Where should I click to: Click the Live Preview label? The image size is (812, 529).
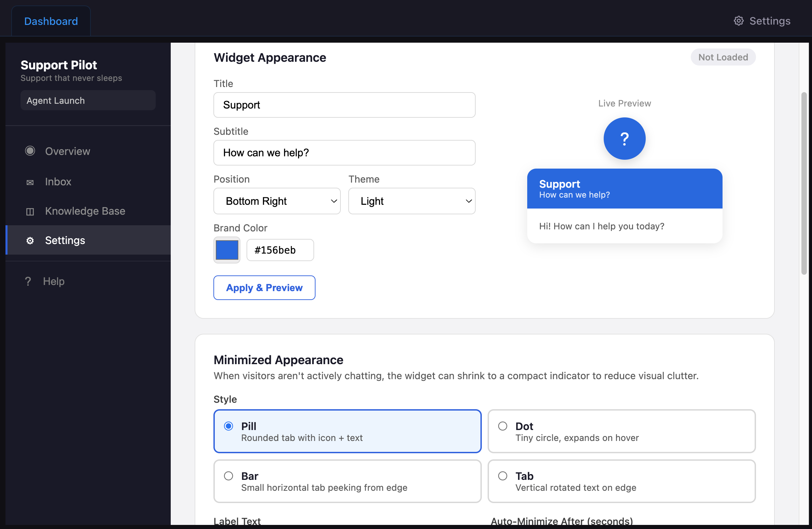coord(625,103)
